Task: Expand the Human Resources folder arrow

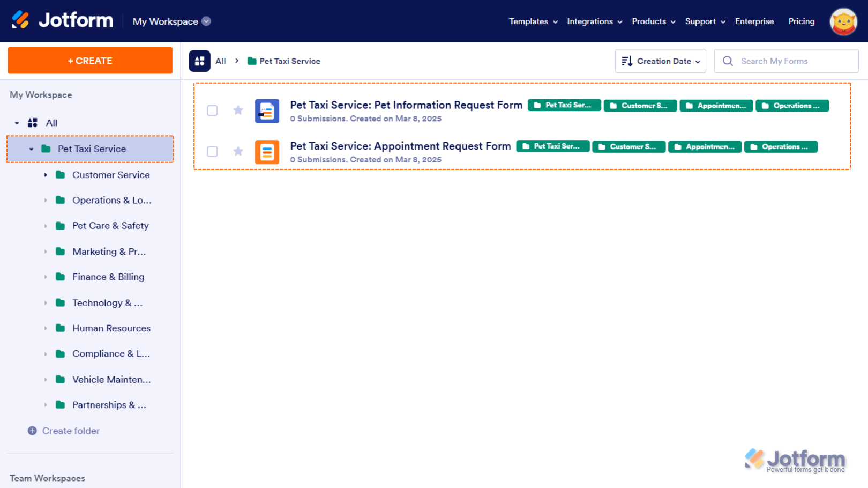Action: point(46,328)
